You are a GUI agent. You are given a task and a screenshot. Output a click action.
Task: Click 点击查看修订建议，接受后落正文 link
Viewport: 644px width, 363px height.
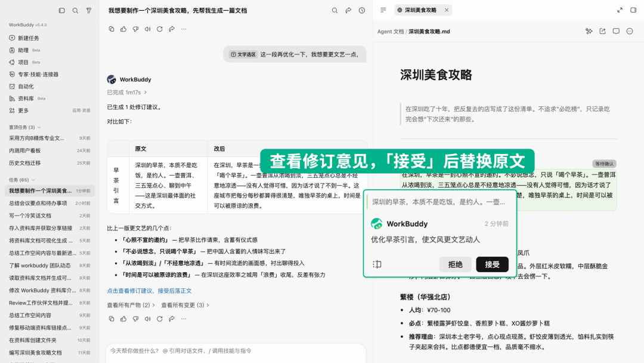point(149,291)
